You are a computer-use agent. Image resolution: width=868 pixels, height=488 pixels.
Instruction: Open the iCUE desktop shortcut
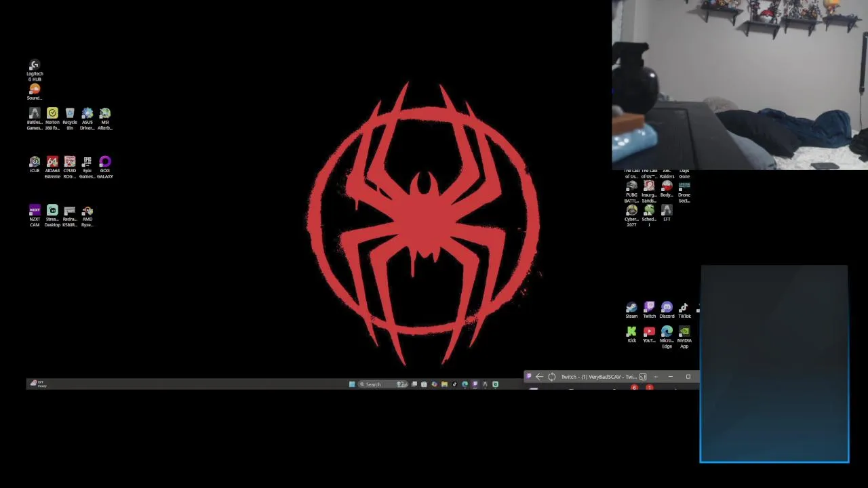tap(35, 165)
